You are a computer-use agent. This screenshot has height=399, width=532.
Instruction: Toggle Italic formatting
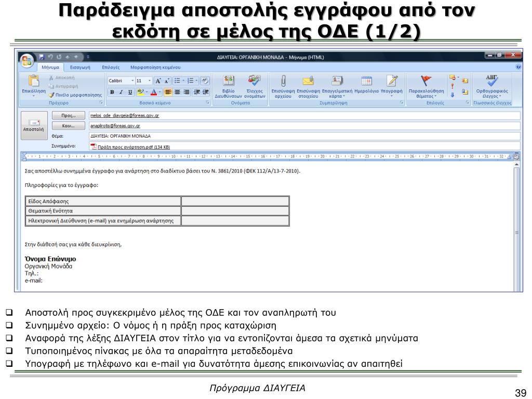[x=121, y=92]
